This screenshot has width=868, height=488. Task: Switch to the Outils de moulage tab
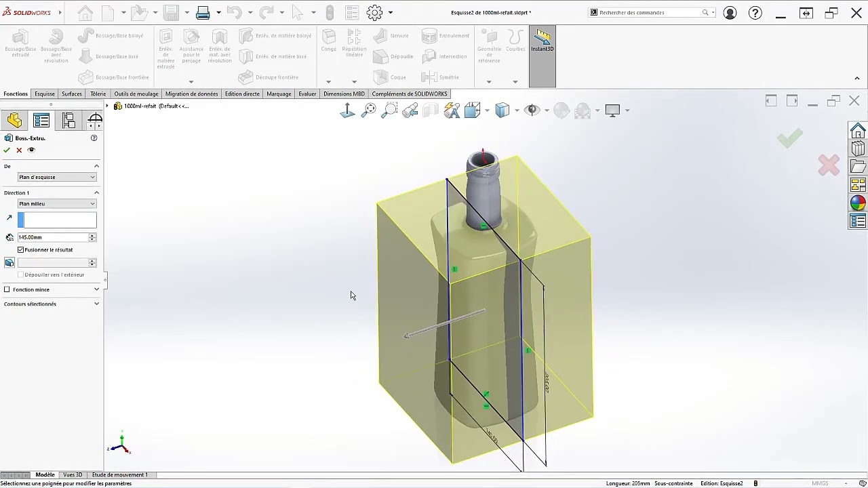pos(136,94)
